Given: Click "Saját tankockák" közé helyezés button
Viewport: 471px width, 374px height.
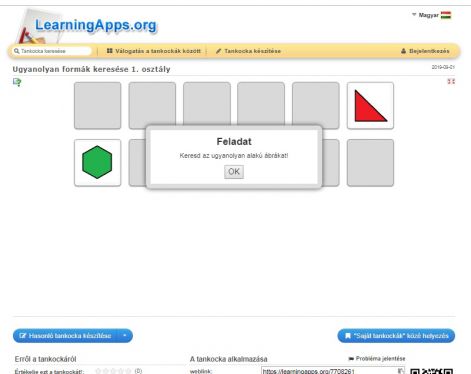Looking at the screenshot, I should click(x=396, y=336).
